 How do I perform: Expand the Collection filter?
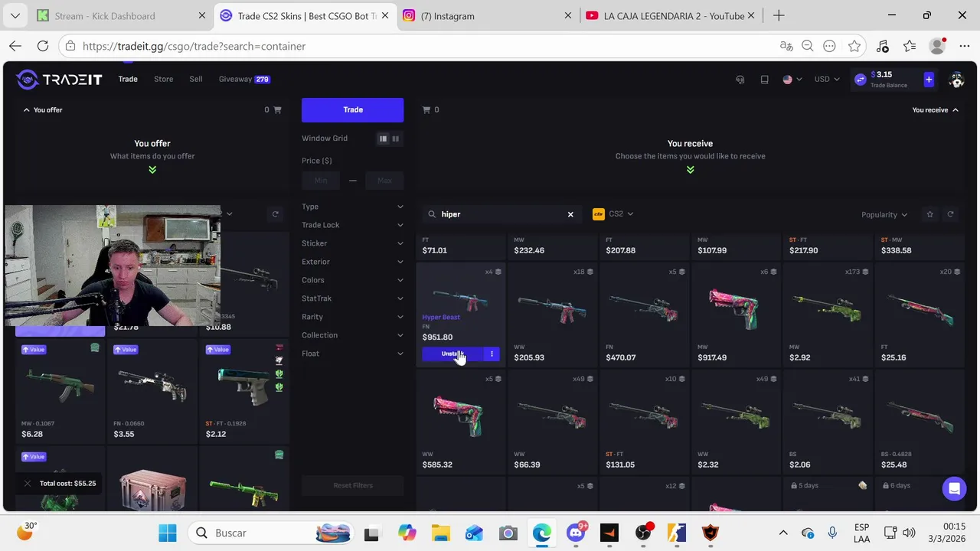pyautogui.click(x=352, y=335)
